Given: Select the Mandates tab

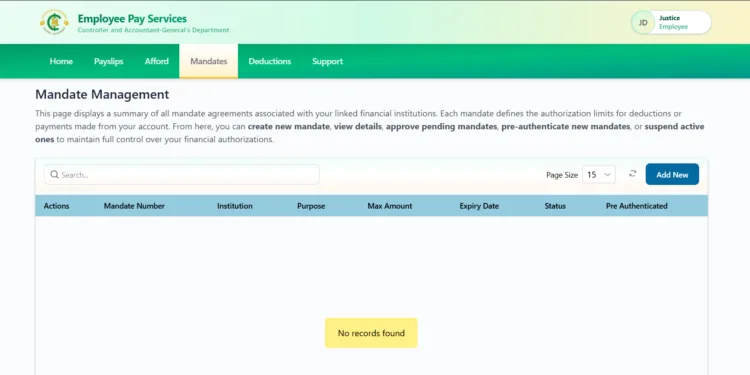Looking at the screenshot, I should coord(209,61).
